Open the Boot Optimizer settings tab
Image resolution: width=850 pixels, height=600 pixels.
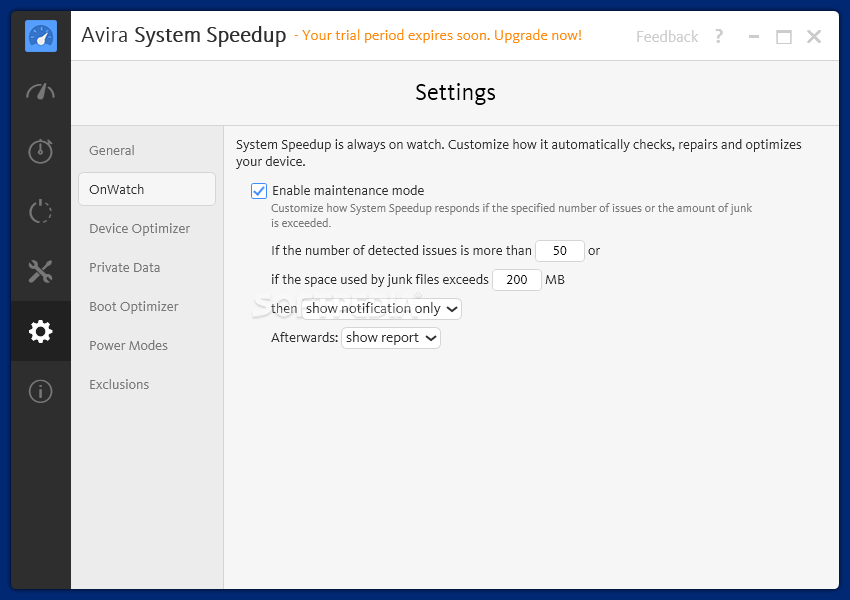pos(133,306)
